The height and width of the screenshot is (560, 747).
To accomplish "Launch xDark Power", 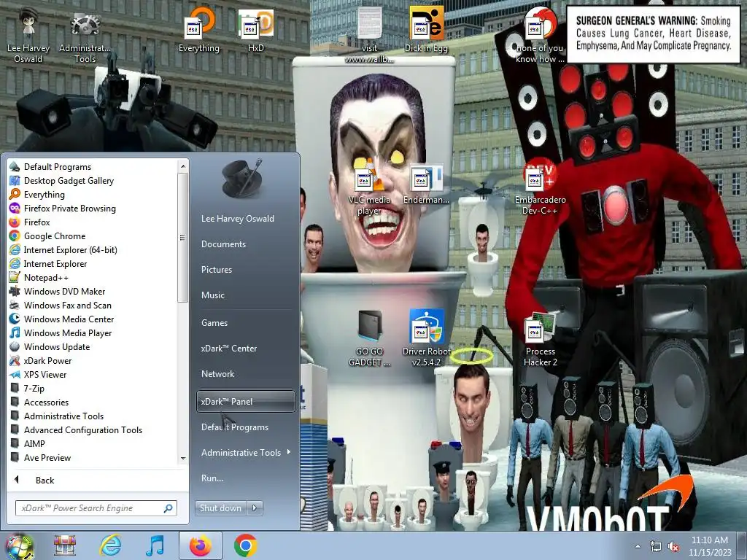I will pyautogui.click(x=47, y=360).
